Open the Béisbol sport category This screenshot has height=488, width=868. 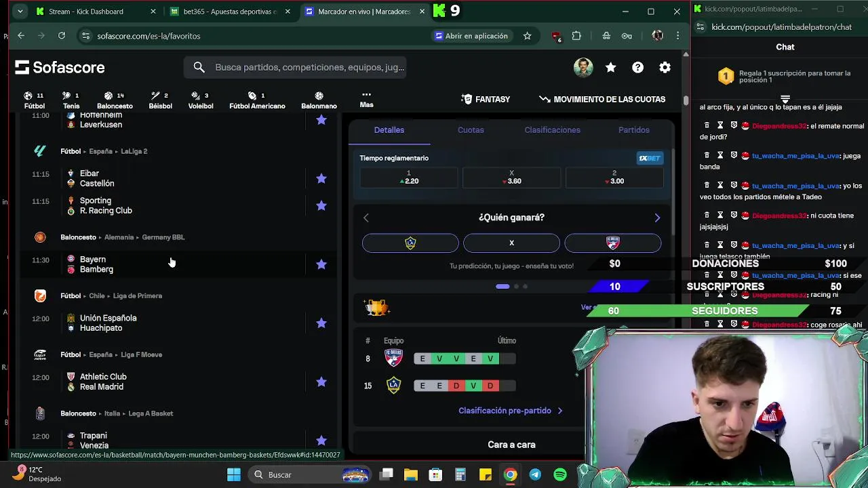160,100
